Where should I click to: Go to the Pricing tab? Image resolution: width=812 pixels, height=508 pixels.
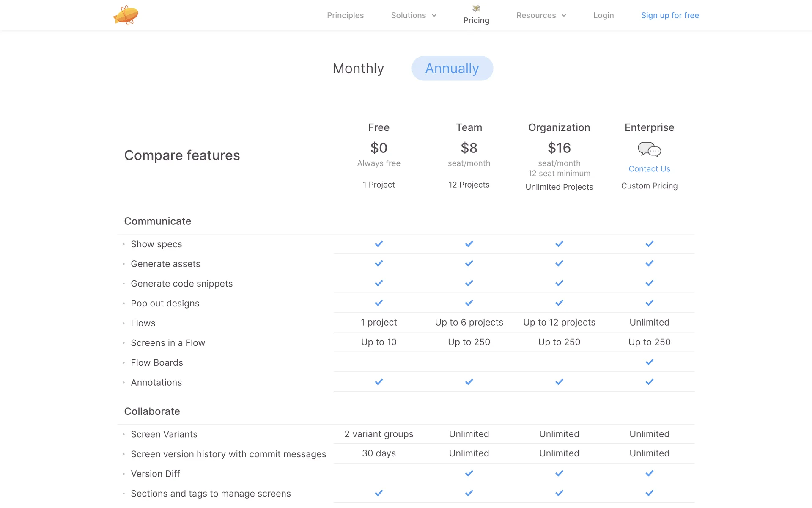[x=476, y=20]
